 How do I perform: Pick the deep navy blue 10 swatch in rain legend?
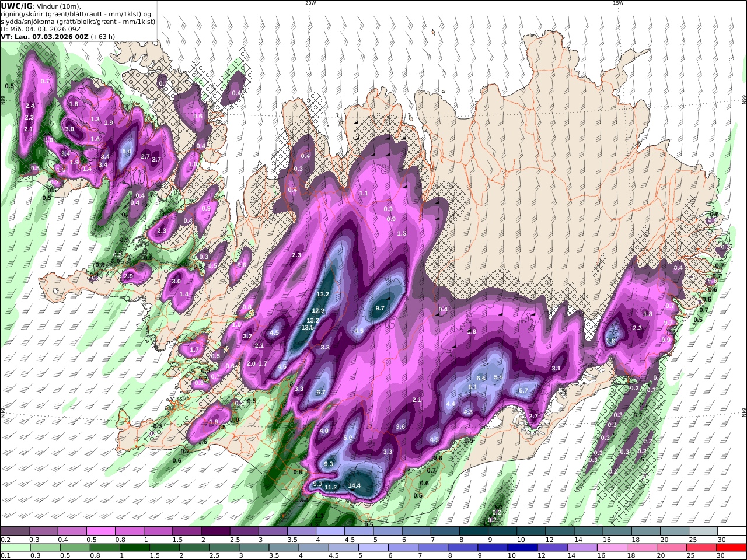[521, 548]
